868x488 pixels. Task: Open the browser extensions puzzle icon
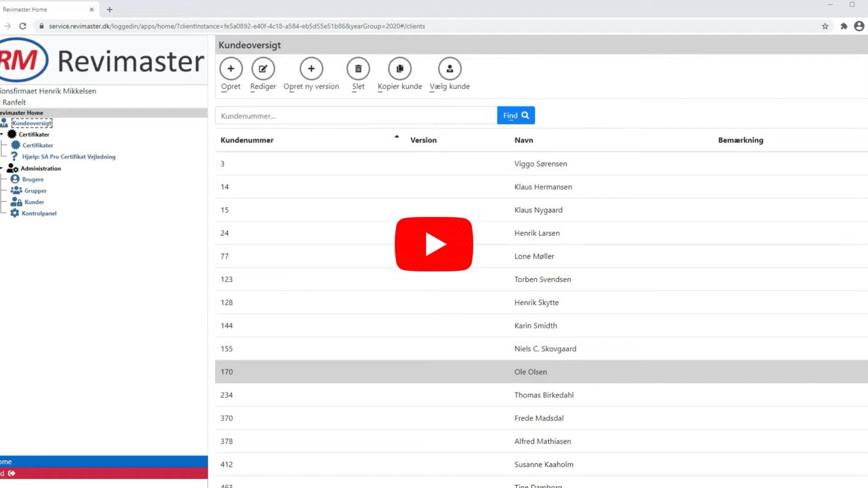point(844,26)
